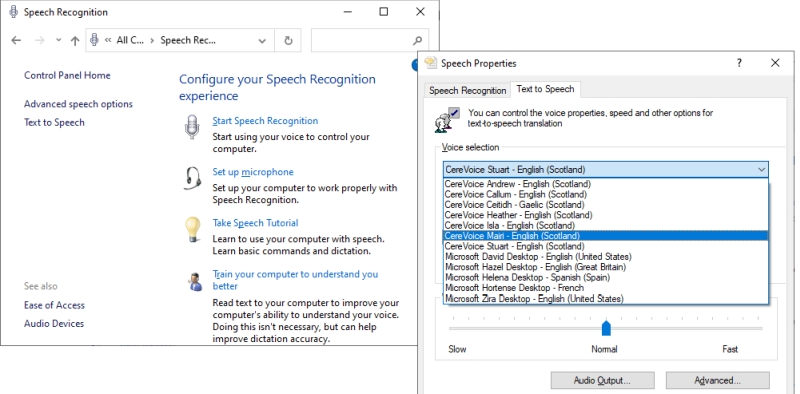
Task: Collapse the Voice selection combo box arrow
Action: [x=761, y=169]
